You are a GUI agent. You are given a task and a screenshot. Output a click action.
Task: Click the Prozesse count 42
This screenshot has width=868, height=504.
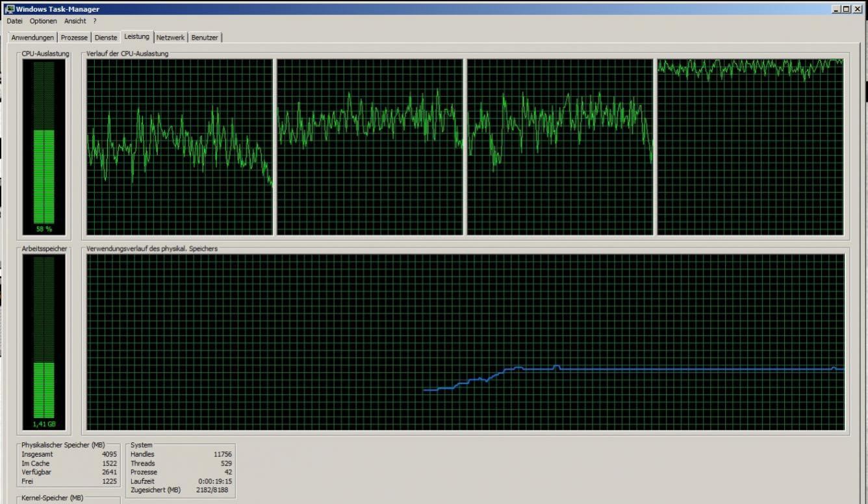coord(227,472)
